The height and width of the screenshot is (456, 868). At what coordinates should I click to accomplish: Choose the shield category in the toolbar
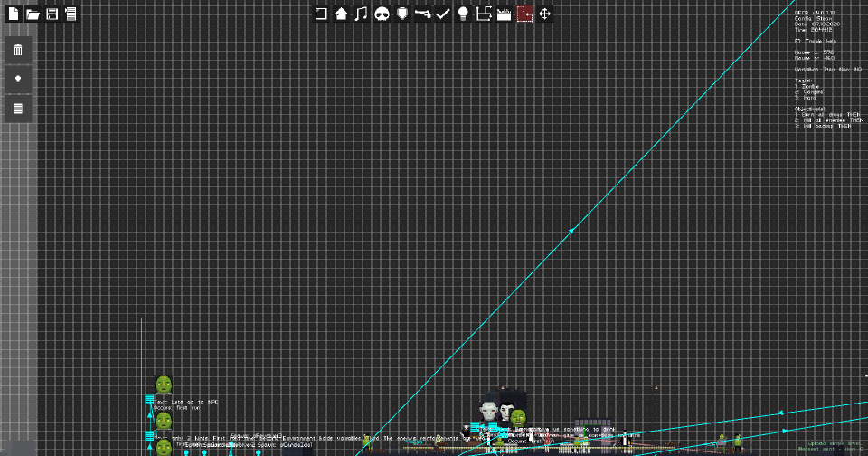(x=401, y=14)
